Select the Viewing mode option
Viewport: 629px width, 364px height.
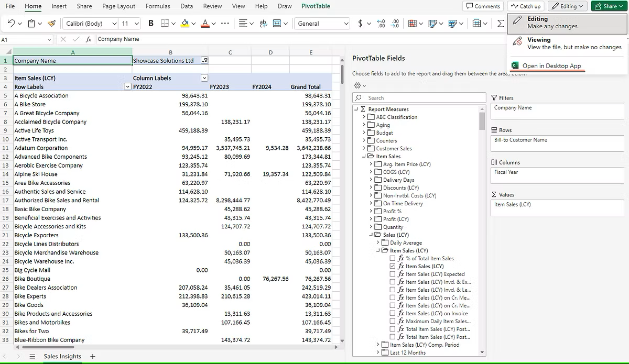tap(567, 43)
